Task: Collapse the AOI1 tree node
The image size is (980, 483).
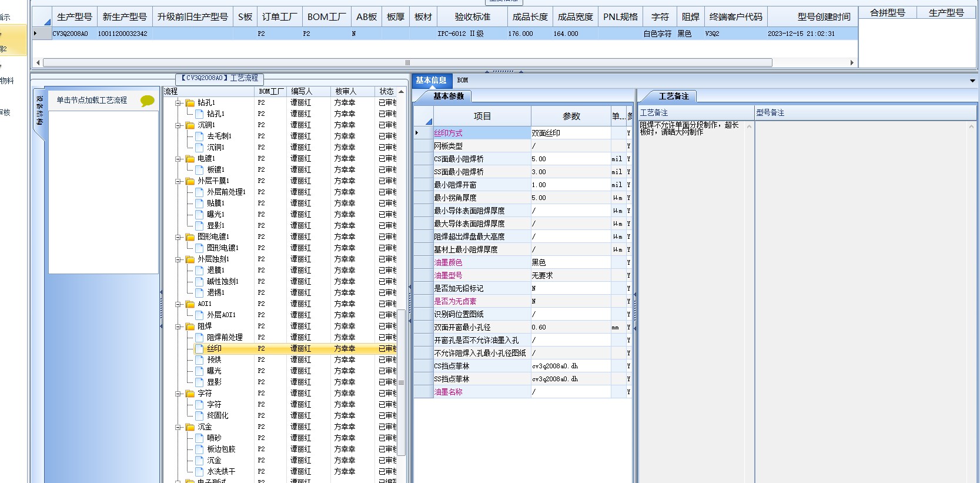Action: pyautogui.click(x=178, y=304)
